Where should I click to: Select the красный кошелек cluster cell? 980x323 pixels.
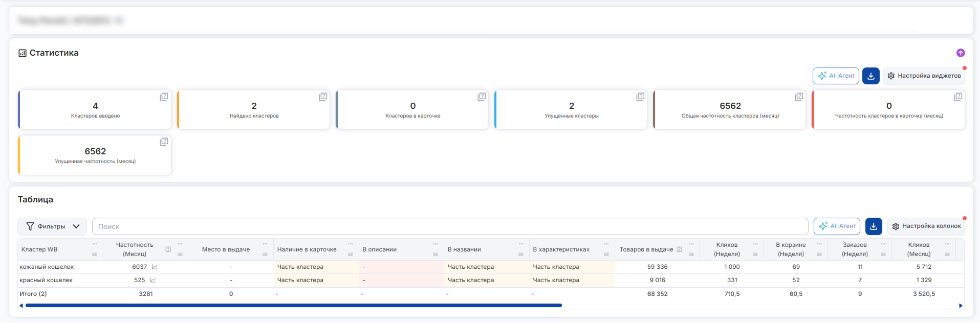coord(60,280)
